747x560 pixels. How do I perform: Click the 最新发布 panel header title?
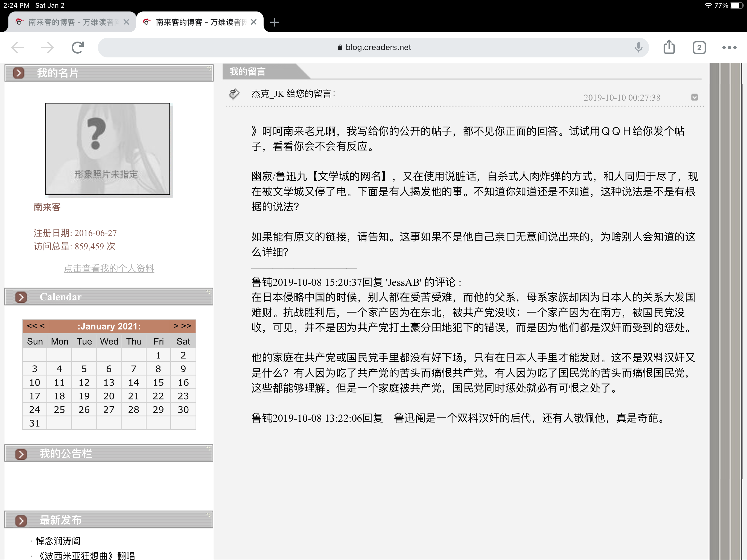point(61,520)
